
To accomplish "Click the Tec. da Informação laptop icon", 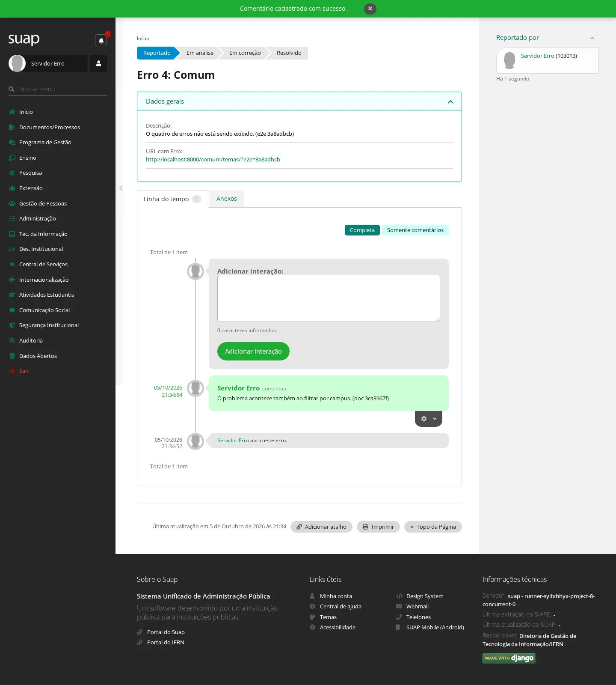I will pyautogui.click(x=12, y=234).
